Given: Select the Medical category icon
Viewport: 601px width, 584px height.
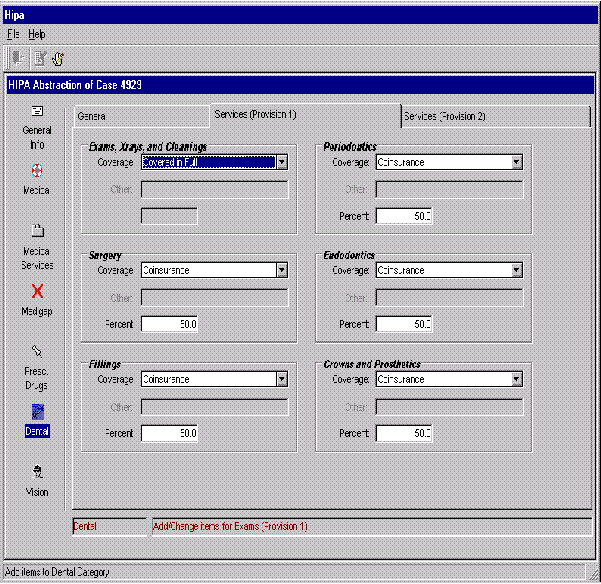Looking at the screenshot, I should tap(36, 171).
